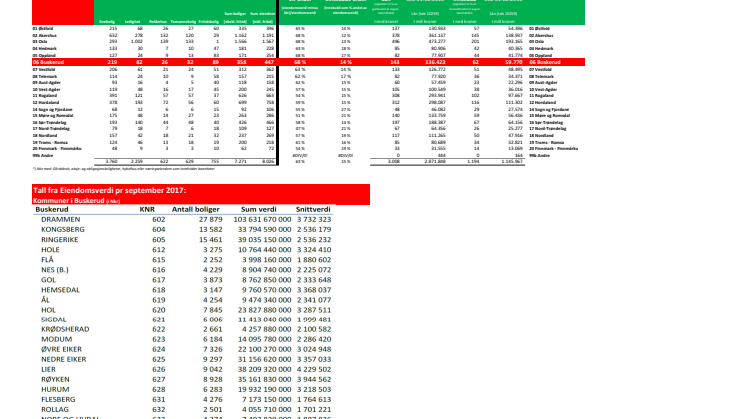Screen dimensions: 746x419
Task: Select the RØYKEN municipality name
Action: coord(55,379)
